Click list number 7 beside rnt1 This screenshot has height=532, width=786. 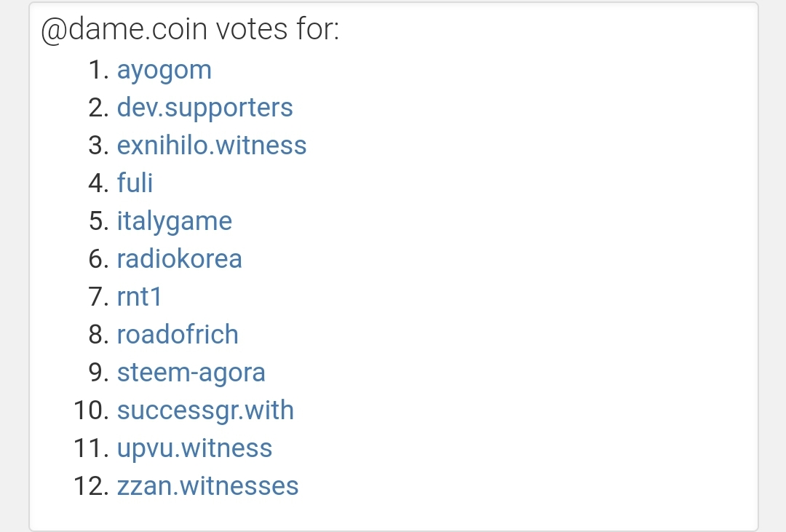pos(99,297)
